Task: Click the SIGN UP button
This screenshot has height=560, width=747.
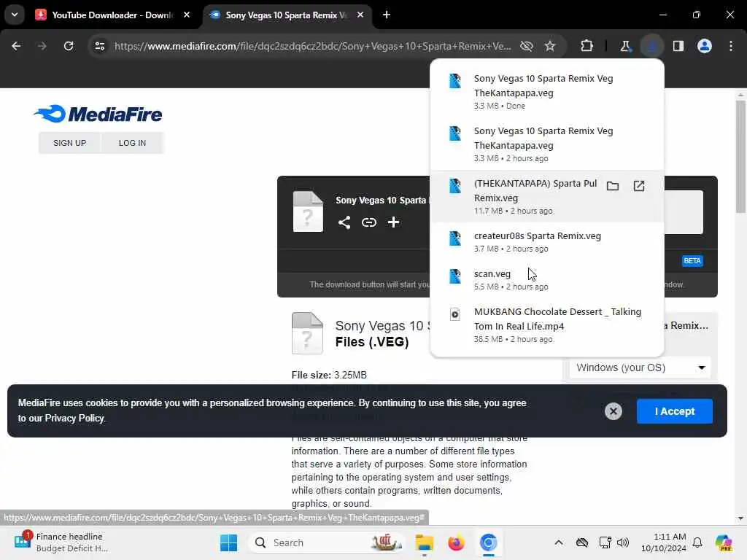Action: click(x=69, y=143)
